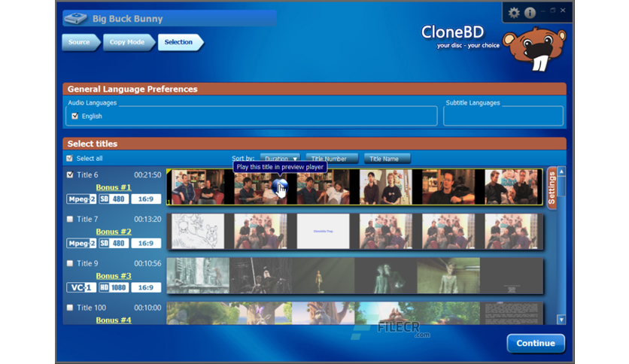Go to the Source step
629x364 pixels.
80,42
